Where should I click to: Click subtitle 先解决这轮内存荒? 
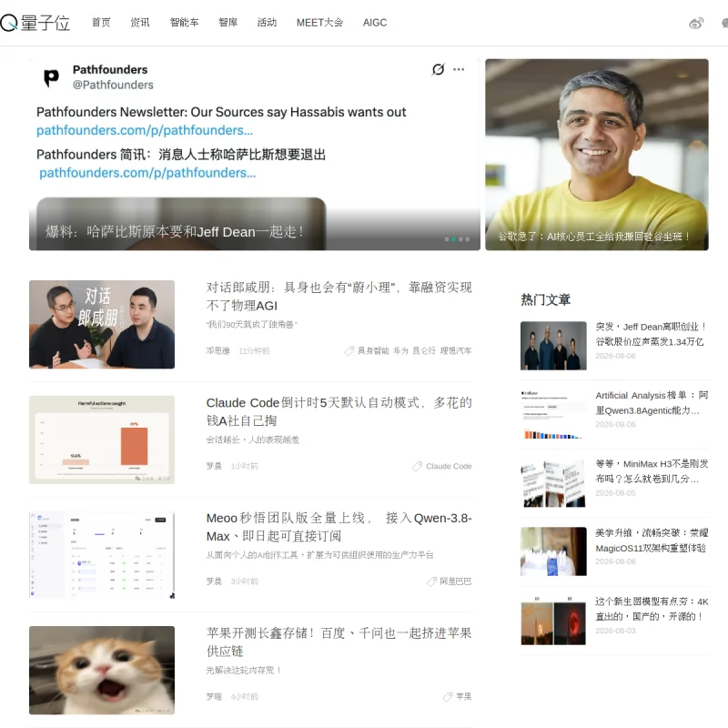pos(243,670)
